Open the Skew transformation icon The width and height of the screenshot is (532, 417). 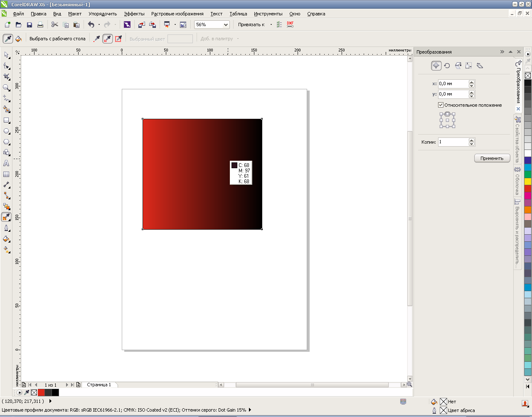pos(480,66)
